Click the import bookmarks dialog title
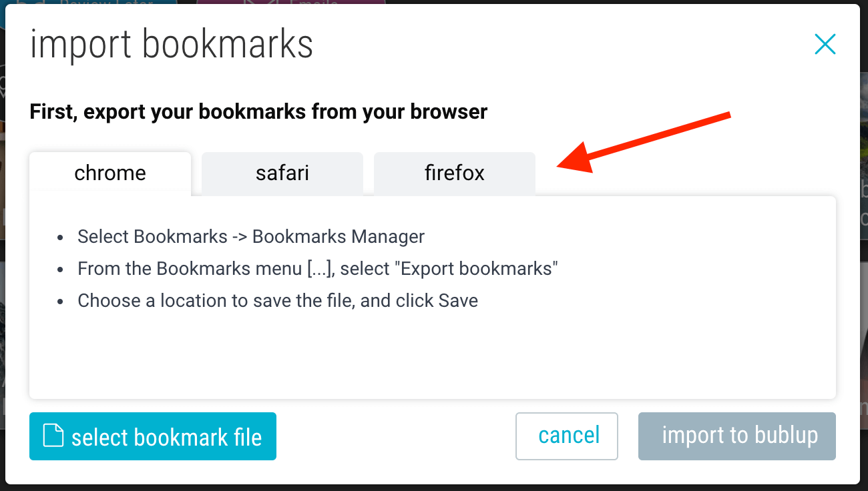 point(172,45)
